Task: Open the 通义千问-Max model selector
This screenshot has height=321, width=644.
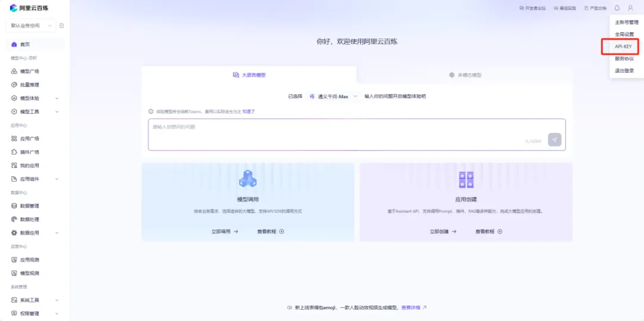Action: 333,97
